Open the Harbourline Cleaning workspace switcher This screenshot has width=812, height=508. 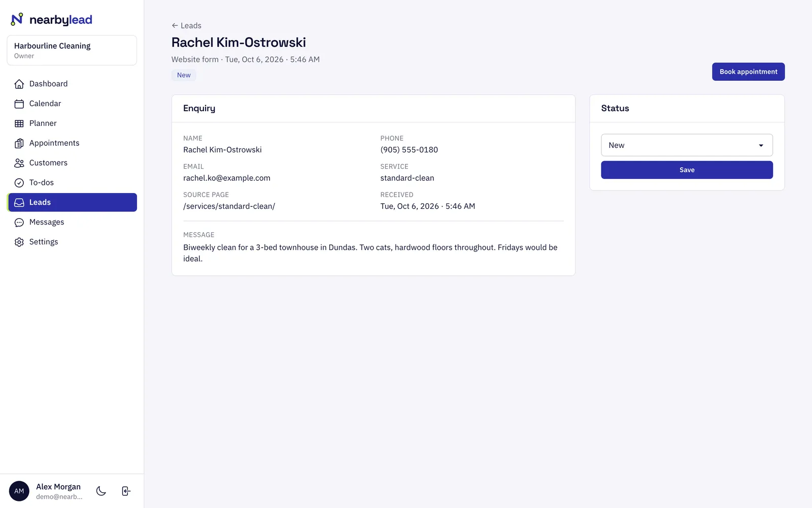(x=72, y=50)
